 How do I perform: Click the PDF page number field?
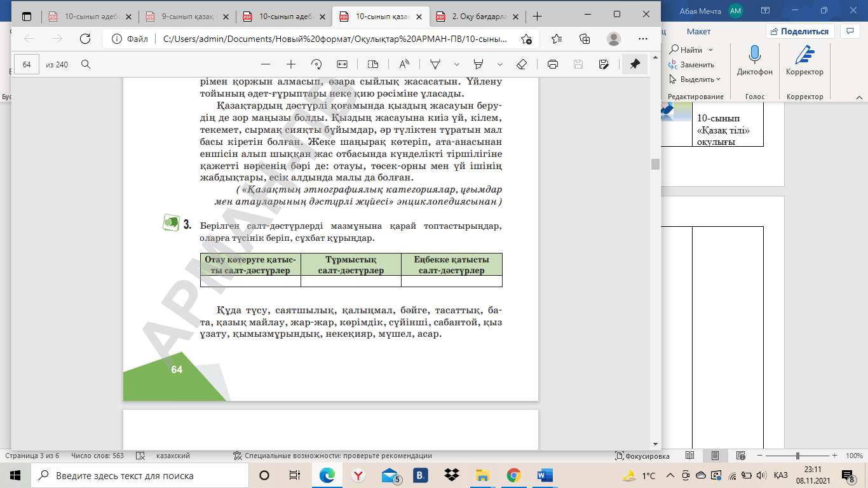[x=27, y=64]
